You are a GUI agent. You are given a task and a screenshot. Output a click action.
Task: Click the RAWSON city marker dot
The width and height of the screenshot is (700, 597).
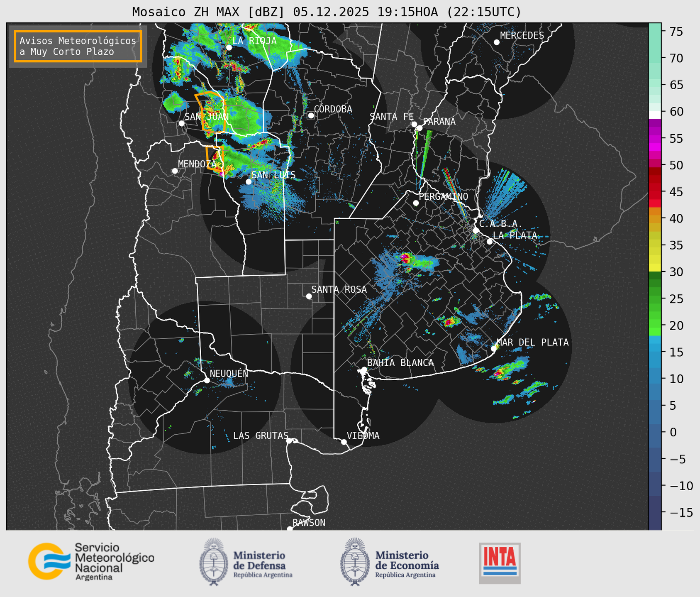pyautogui.click(x=290, y=529)
